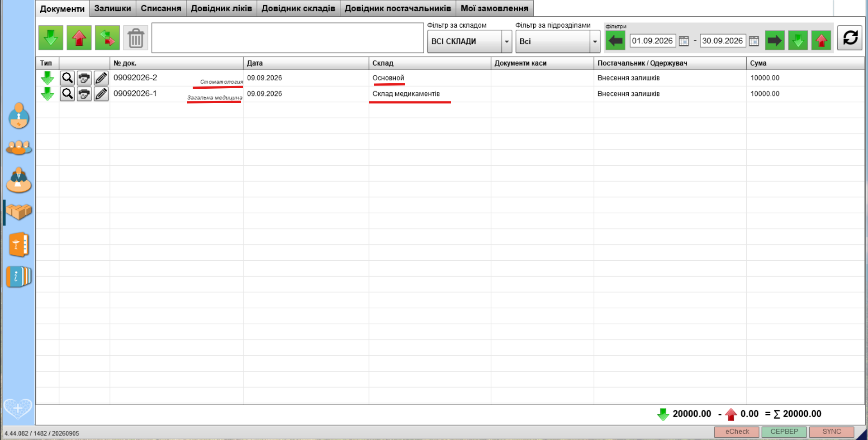Filter by outgoing with red up arrow filter
This screenshot has width=868, height=440.
click(x=821, y=41)
